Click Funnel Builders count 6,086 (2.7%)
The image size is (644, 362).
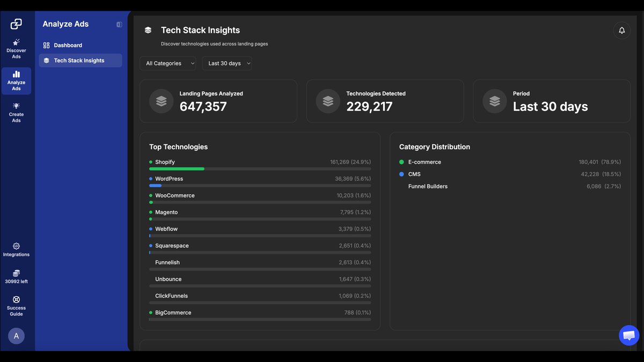pyautogui.click(x=604, y=187)
